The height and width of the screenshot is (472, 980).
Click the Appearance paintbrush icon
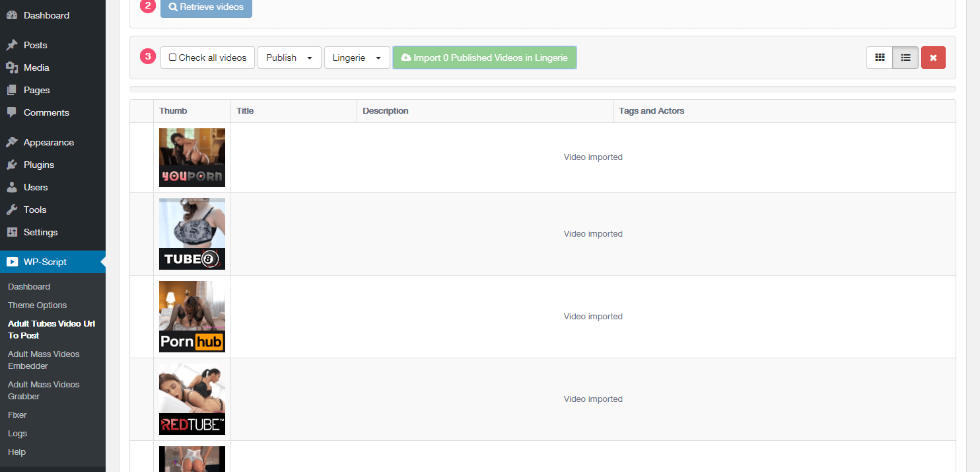click(x=12, y=142)
